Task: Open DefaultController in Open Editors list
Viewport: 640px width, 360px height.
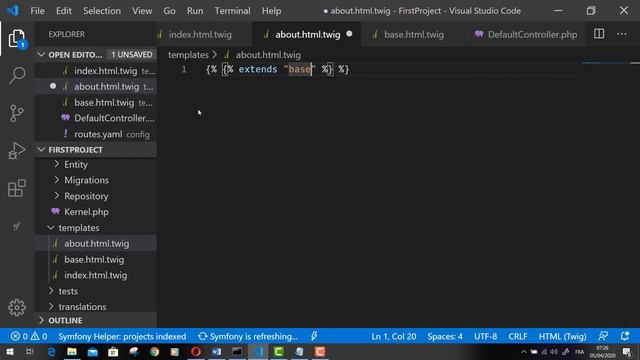Action: [96, 118]
